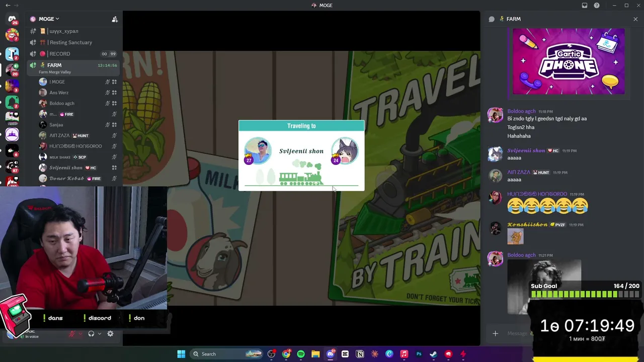Click user MILK SHAKE in voice list
644x362 pixels.
pyautogui.click(x=60, y=157)
